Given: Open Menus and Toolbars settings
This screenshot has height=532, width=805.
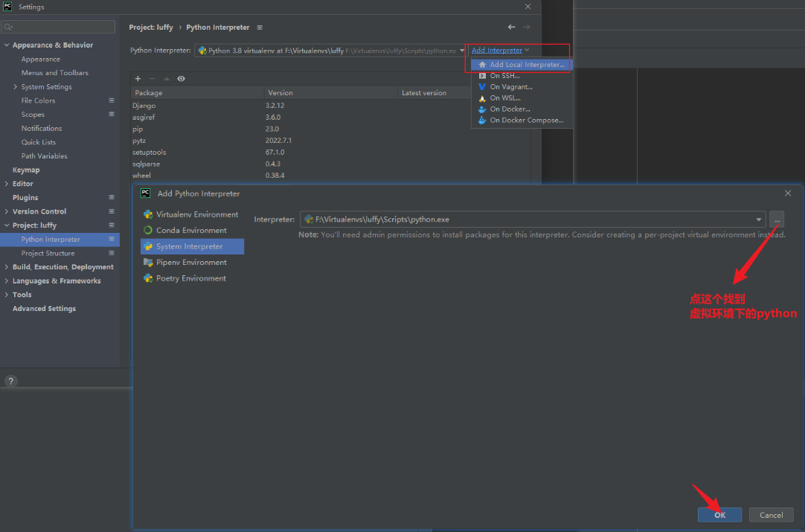Looking at the screenshot, I should (x=55, y=73).
